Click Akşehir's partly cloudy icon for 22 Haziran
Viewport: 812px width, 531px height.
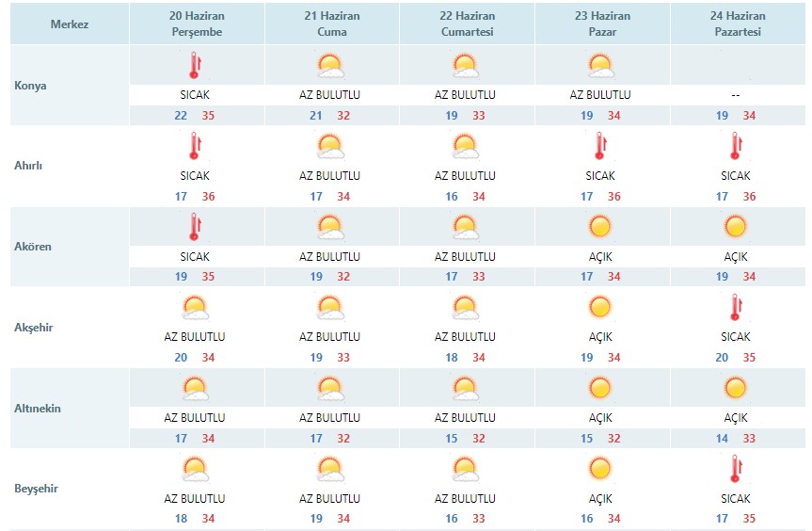[465, 308]
